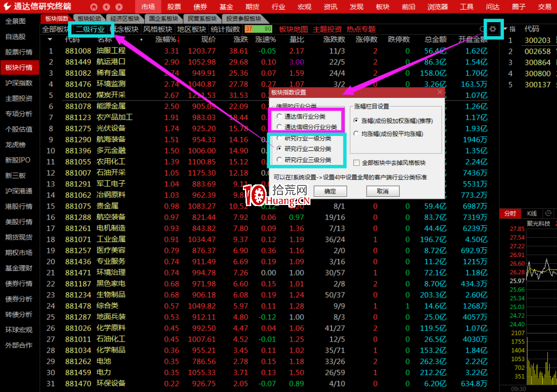Click the 37/90 red-green ratio bar

[258, 29]
